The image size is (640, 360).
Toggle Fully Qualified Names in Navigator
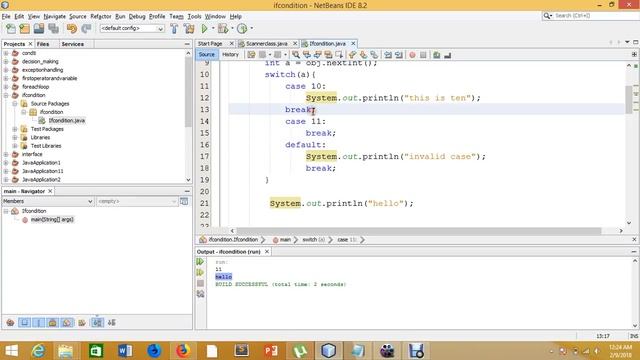coord(82,323)
